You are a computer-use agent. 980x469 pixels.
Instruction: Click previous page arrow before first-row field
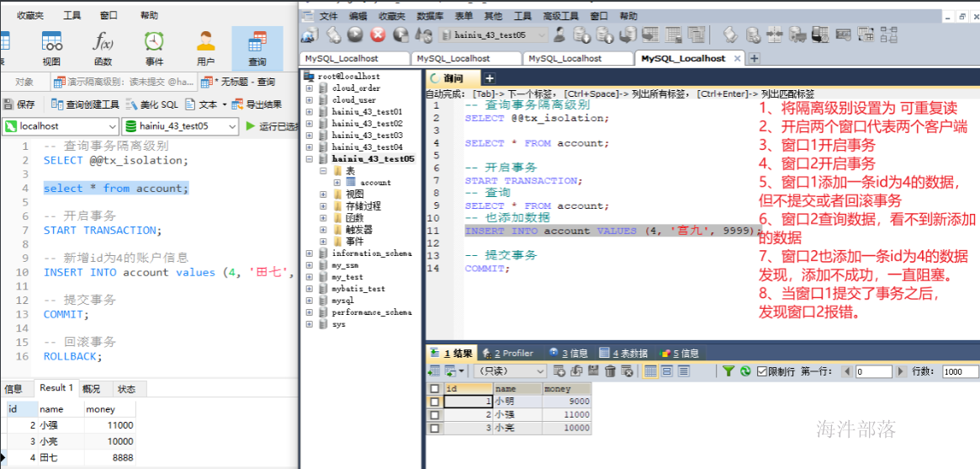pyautogui.click(x=847, y=371)
